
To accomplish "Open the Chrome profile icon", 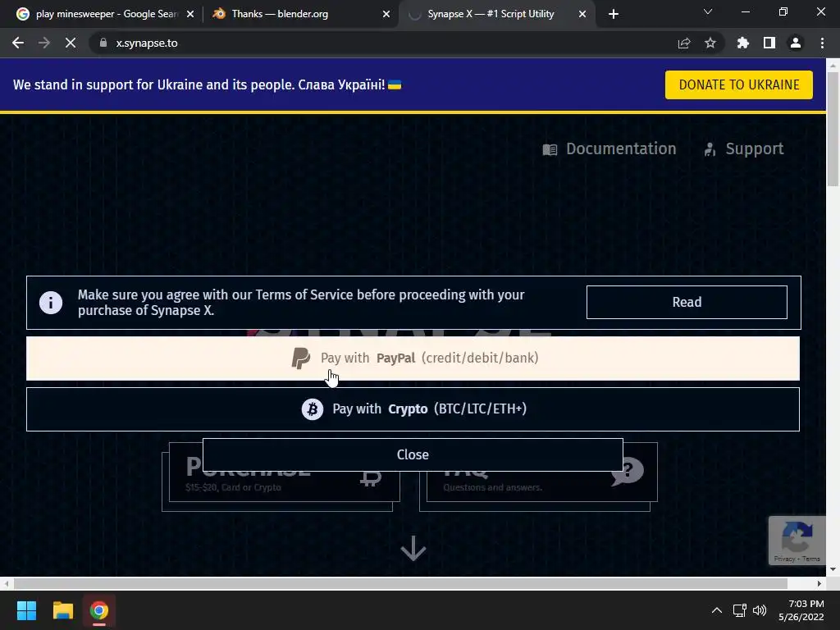I will (796, 43).
